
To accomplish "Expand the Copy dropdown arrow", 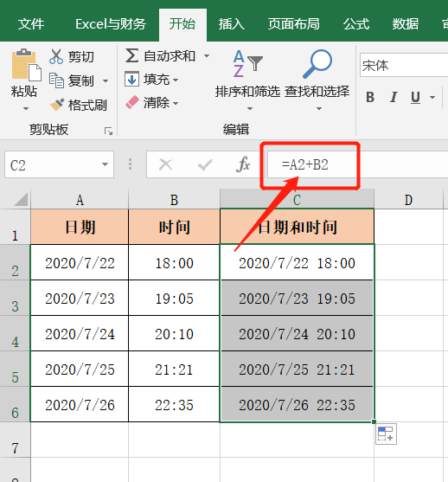I will (106, 81).
